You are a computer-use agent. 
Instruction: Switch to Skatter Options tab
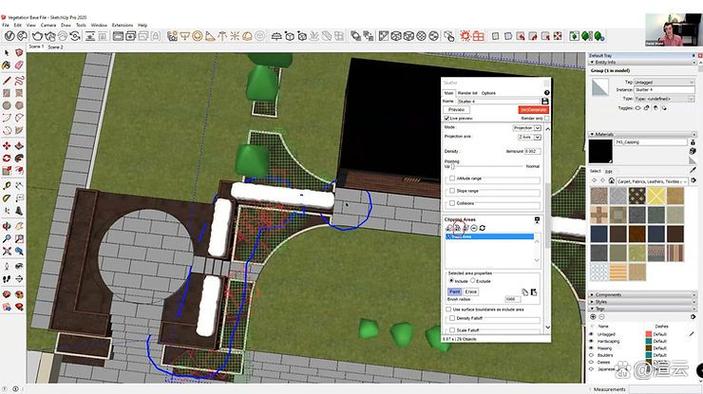click(x=488, y=93)
